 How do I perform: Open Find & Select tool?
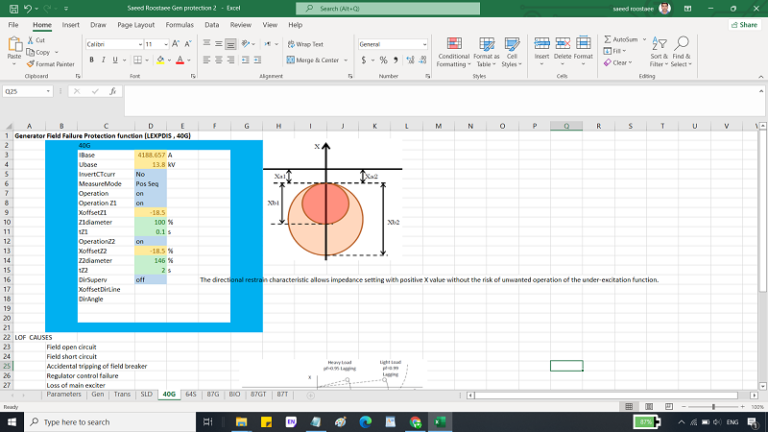tap(682, 51)
